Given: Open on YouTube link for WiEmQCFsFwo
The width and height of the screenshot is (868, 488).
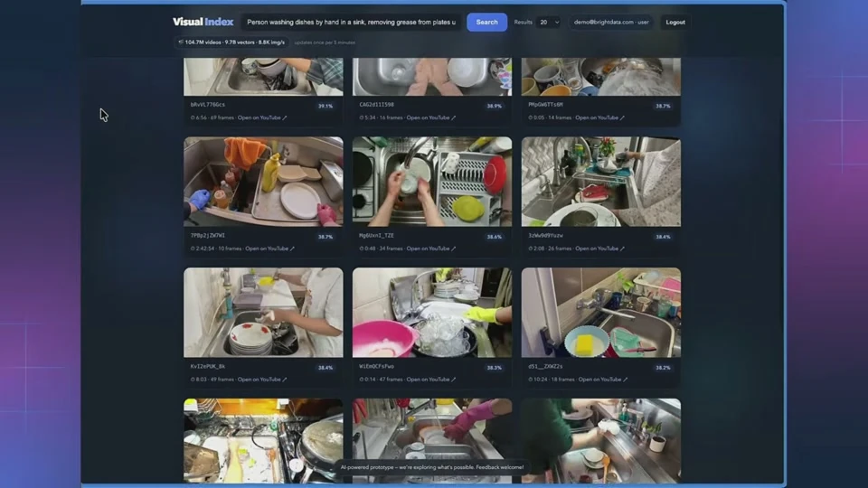Looking at the screenshot, I should [430, 380].
